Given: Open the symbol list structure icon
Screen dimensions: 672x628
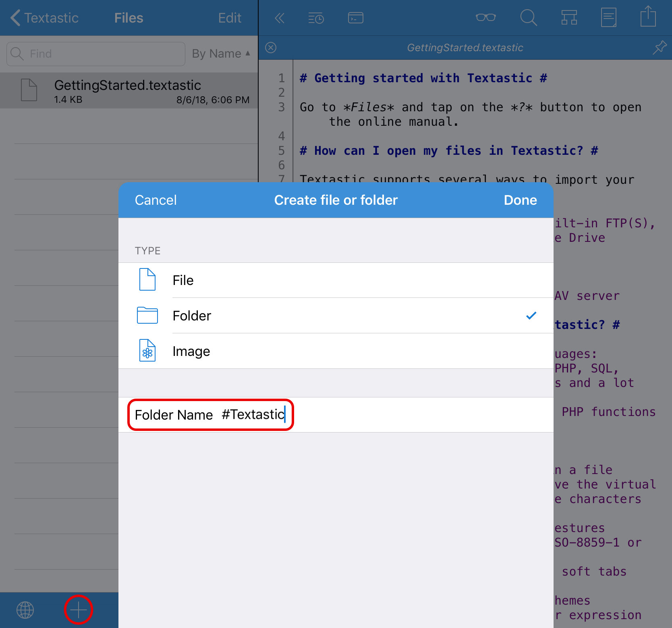Looking at the screenshot, I should (569, 18).
